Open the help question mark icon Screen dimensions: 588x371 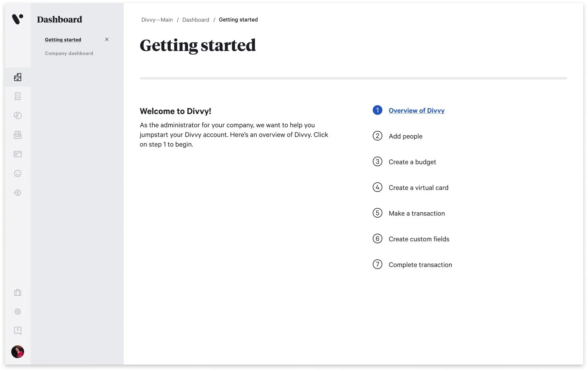(x=18, y=330)
